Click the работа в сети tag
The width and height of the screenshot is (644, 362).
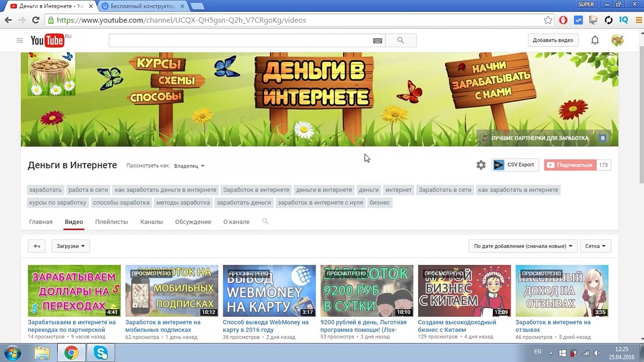(x=88, y=190)
